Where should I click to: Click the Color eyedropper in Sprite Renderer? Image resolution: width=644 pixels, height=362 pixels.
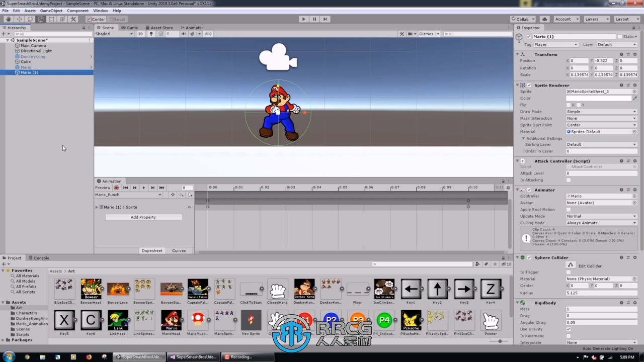635,98
